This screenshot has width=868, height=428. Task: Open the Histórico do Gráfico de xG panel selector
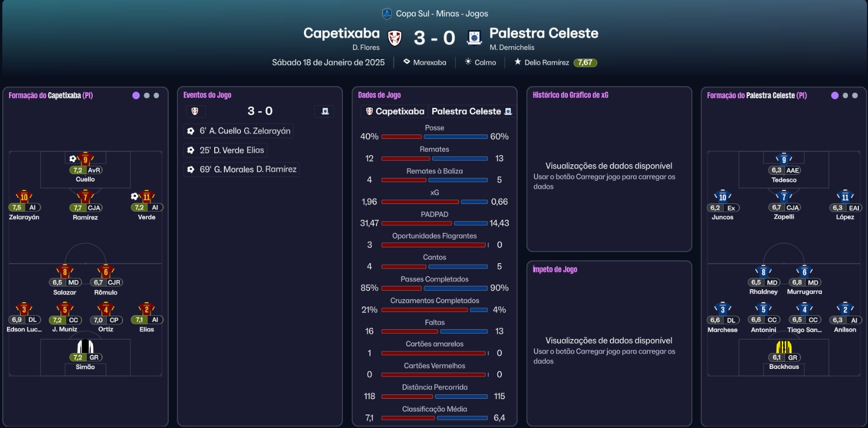pyautogui.click(x=570, y=95)
